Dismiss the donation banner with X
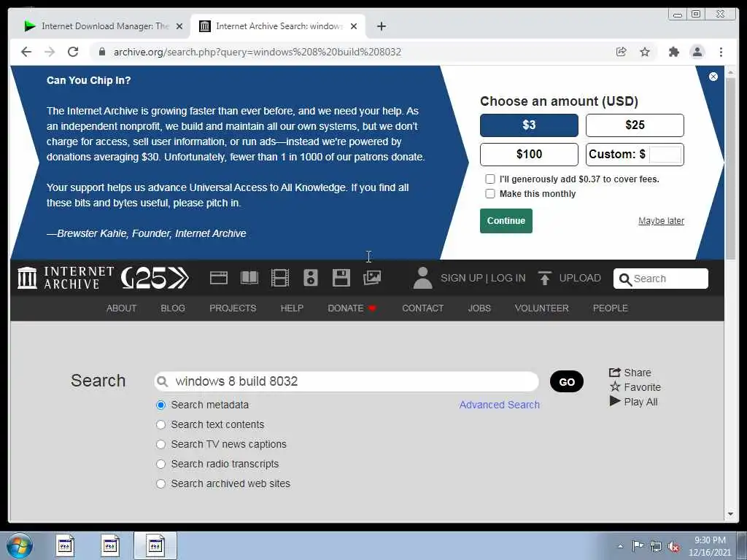Viewport: 747px width, 560px height. pos(713,77)
